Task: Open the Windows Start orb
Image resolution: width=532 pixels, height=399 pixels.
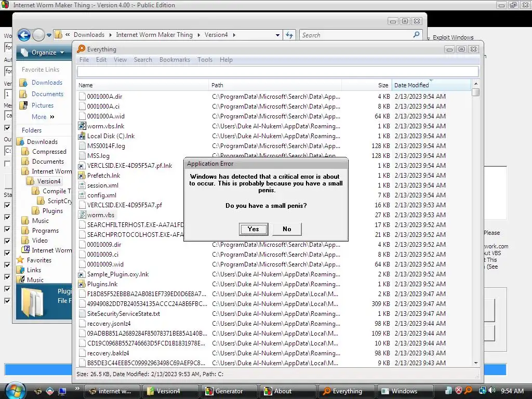Action: click(x=15, y=391)
